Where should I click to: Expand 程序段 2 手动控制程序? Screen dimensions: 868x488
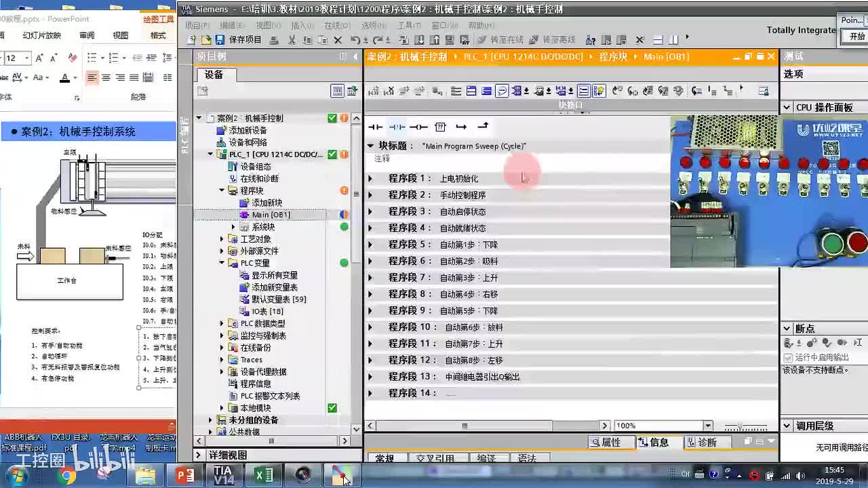coord(370,195)
